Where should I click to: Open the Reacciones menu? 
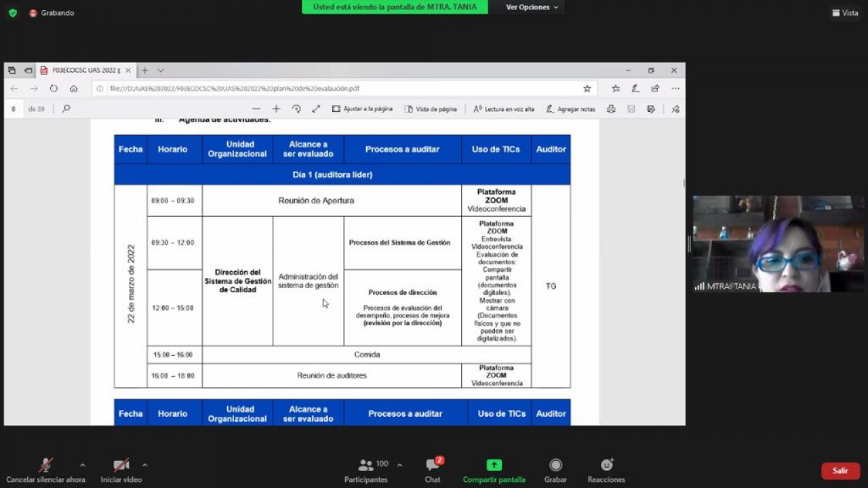pos(606,471)
